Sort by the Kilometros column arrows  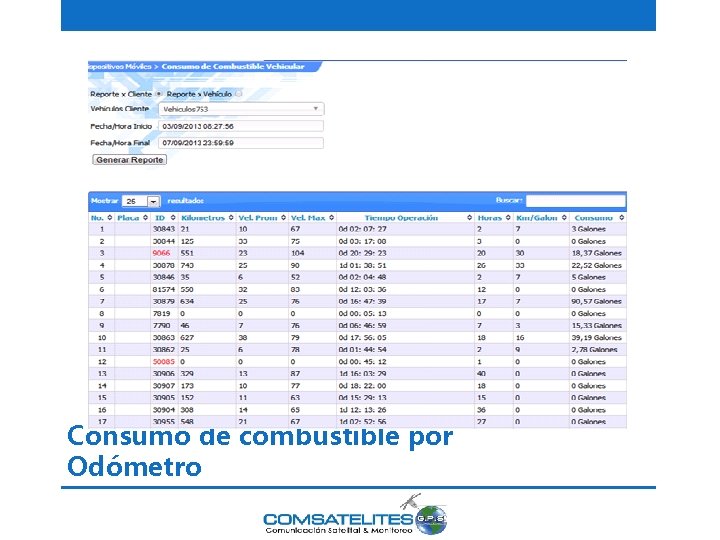(x=231, y=218)
